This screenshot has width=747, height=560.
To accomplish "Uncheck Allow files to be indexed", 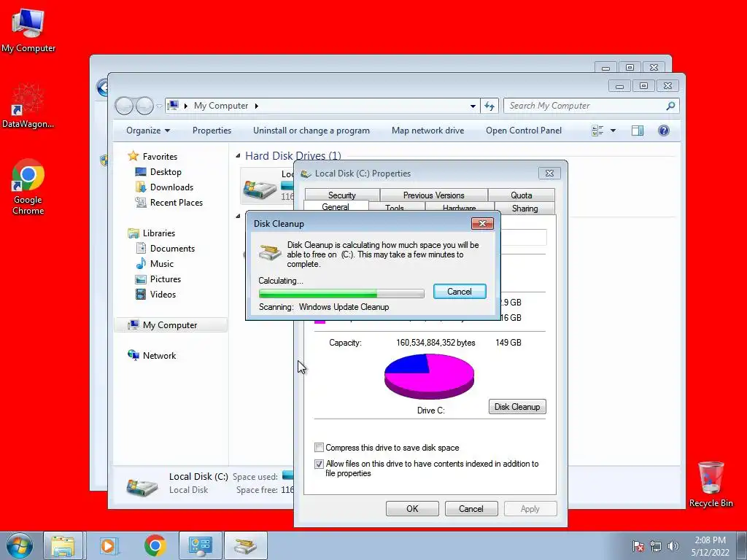I will (x=320, y=464).
